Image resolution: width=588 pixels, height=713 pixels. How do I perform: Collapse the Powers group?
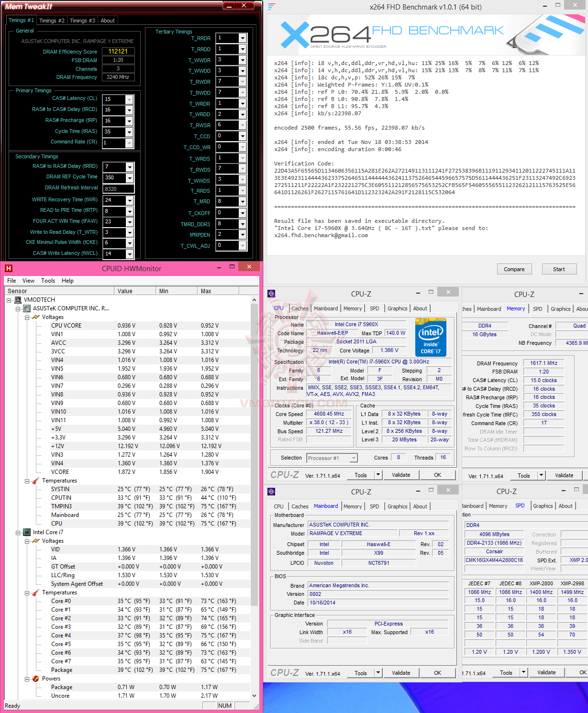[x=27, y=679]
